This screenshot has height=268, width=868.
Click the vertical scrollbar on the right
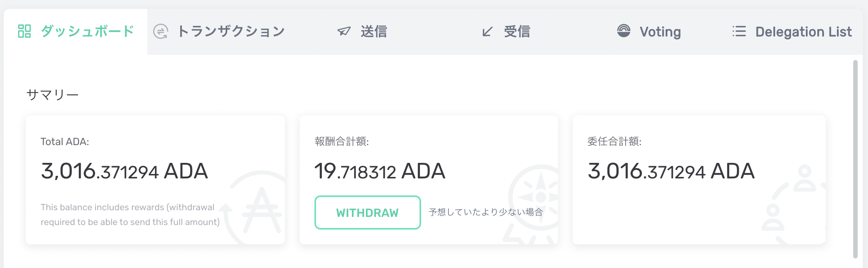pos(855,159)
